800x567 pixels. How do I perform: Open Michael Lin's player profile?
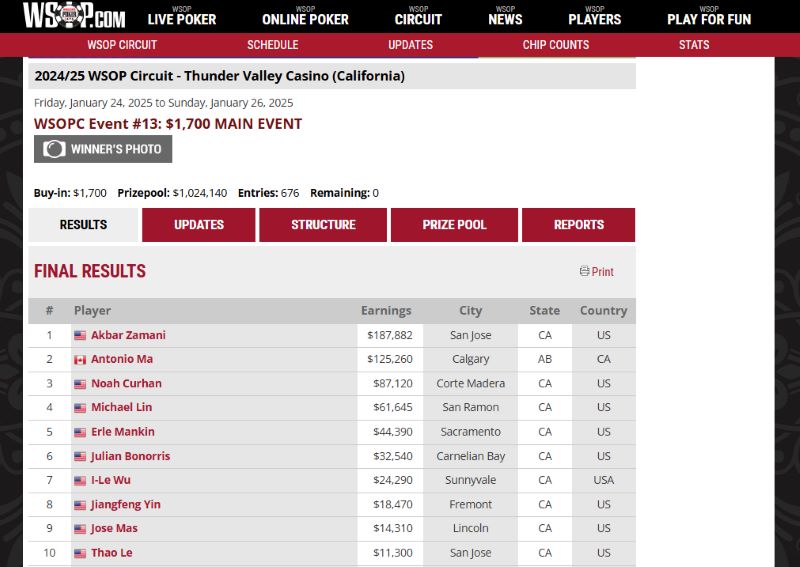tap(121, 407)
